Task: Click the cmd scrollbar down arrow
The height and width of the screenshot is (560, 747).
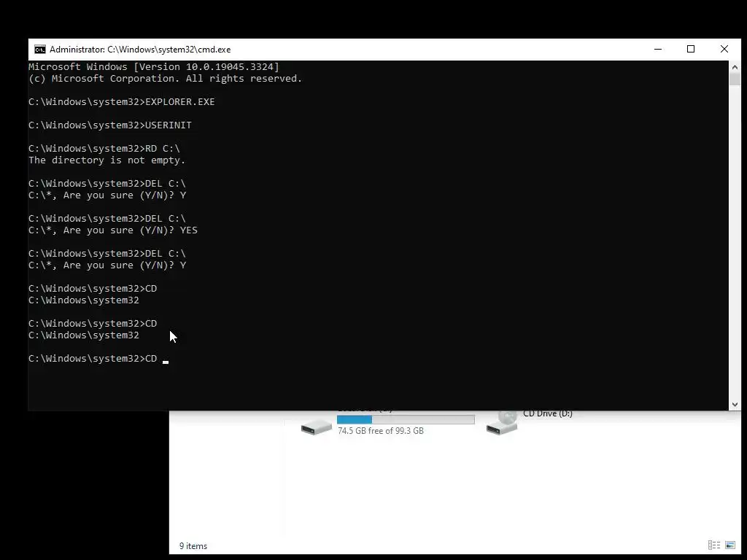Action: [x=735, y=404]
